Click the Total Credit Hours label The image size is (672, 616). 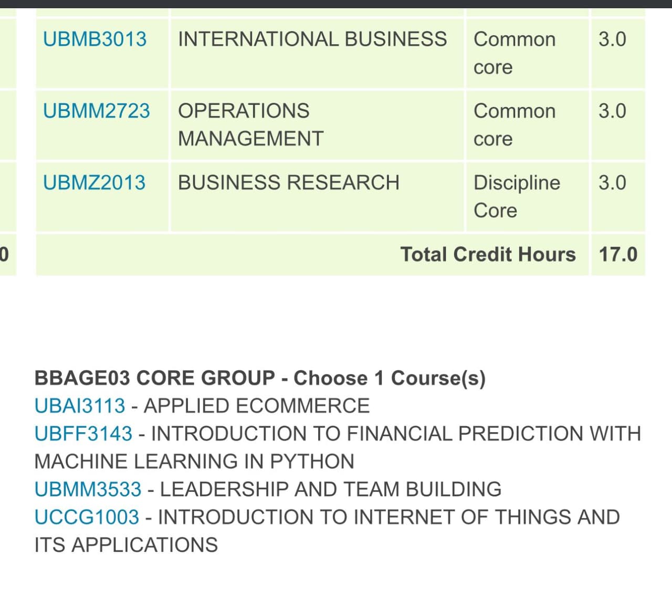pyautogui.click(x=488, y=255)
